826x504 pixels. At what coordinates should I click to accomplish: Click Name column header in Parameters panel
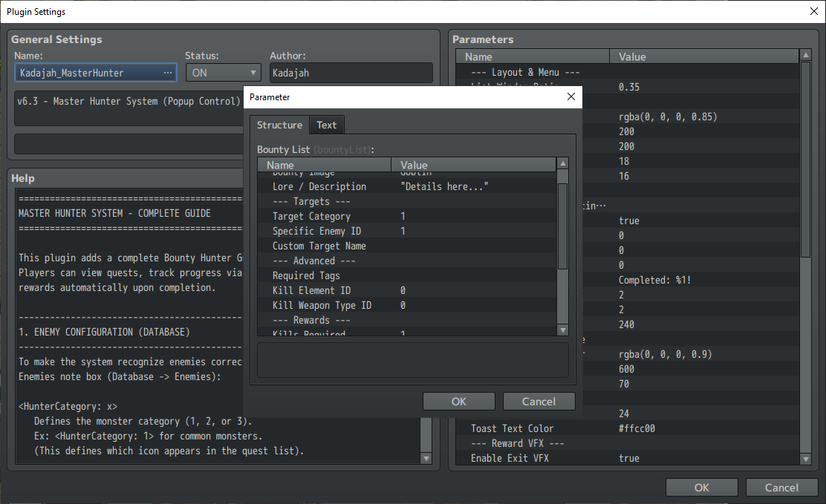[x=533, y=56]
